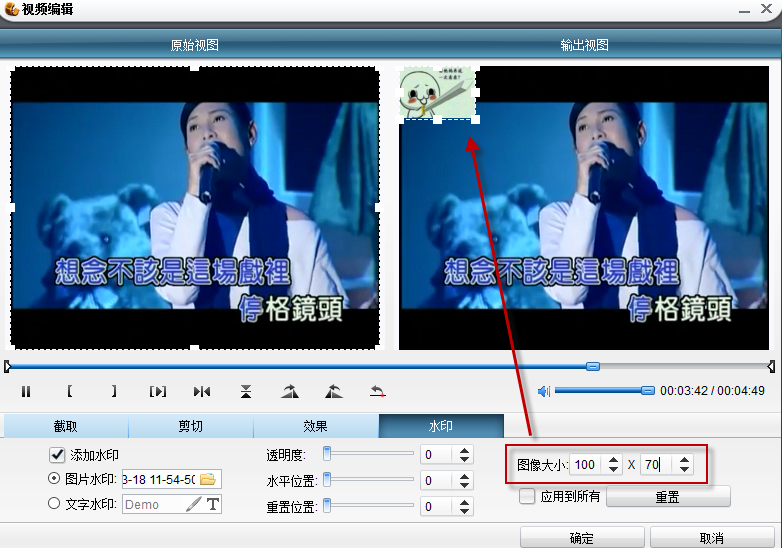The image size is (782, 548).
Task: Decrease the 垂直位置 value with down arrow
Action: [464, 511]
